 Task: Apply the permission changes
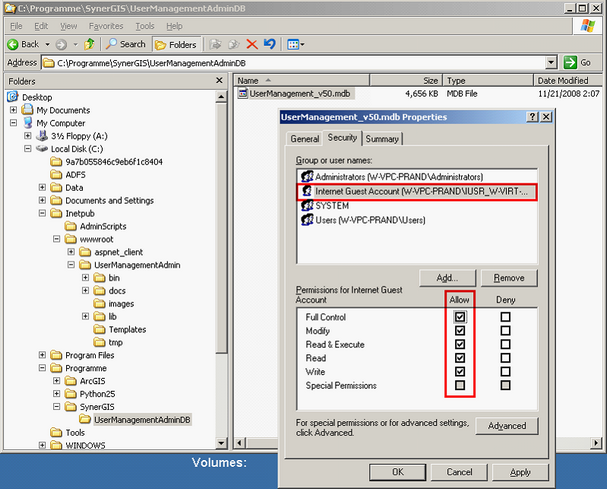point(520,472)
